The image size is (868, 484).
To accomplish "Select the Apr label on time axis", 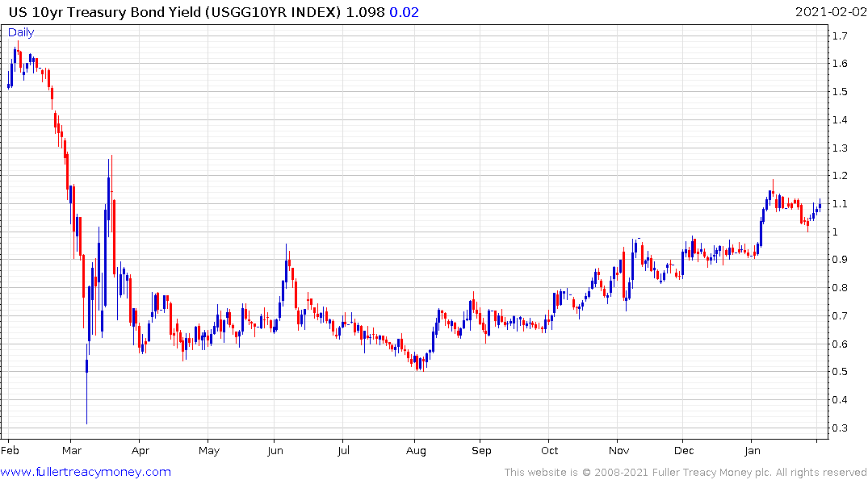I will [x=140, y=451].
